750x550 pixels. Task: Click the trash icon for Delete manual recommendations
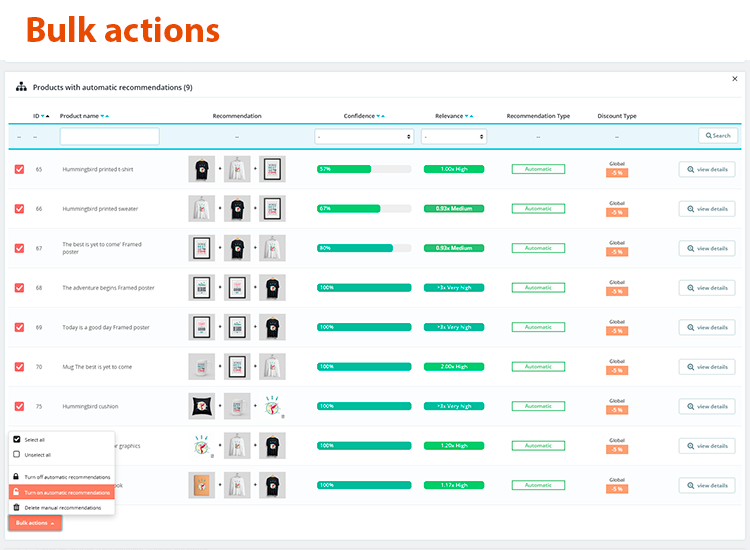pos(16,507)
